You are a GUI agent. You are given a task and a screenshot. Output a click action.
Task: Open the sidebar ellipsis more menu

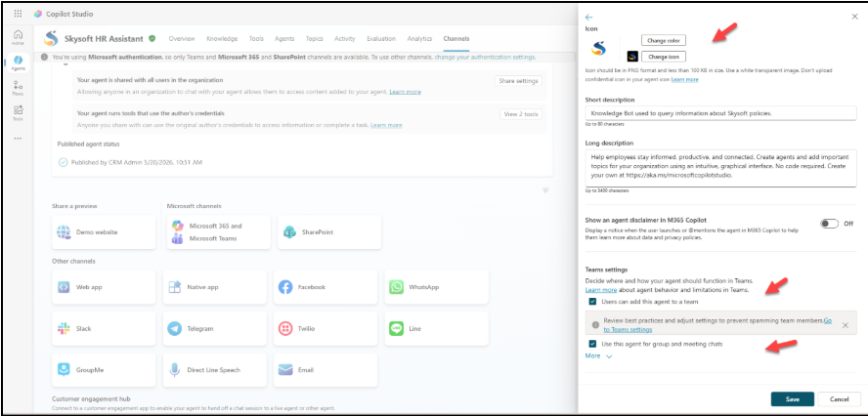(x=19, y=139)
